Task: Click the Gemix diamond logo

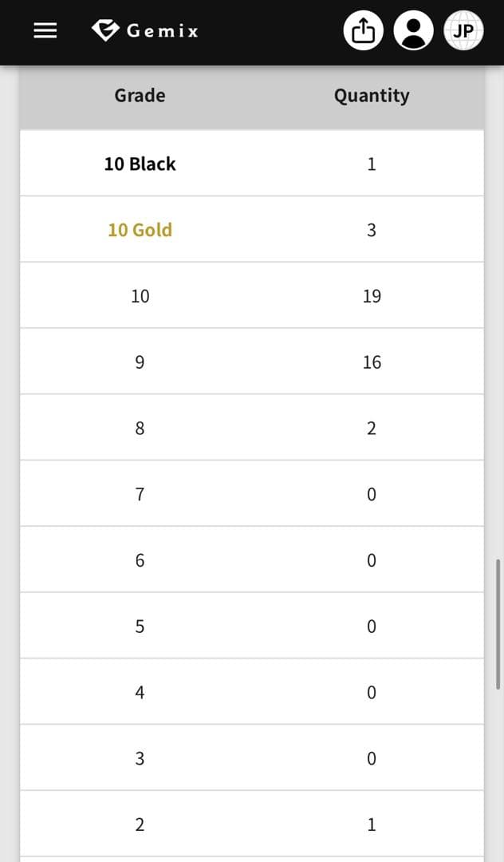Action: point(106,30)
